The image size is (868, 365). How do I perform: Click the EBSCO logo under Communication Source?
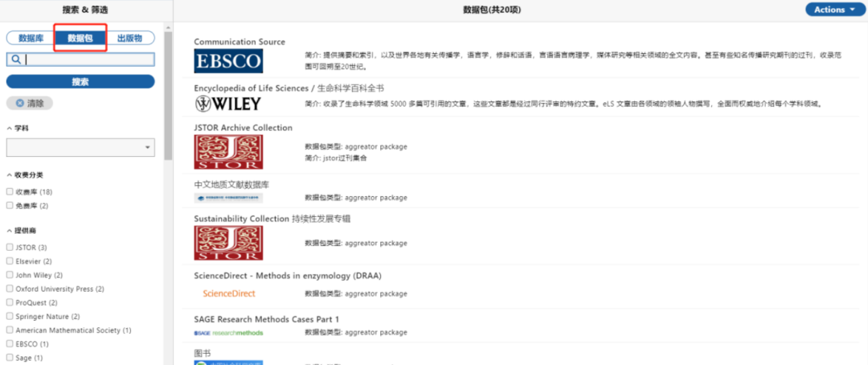228,61
